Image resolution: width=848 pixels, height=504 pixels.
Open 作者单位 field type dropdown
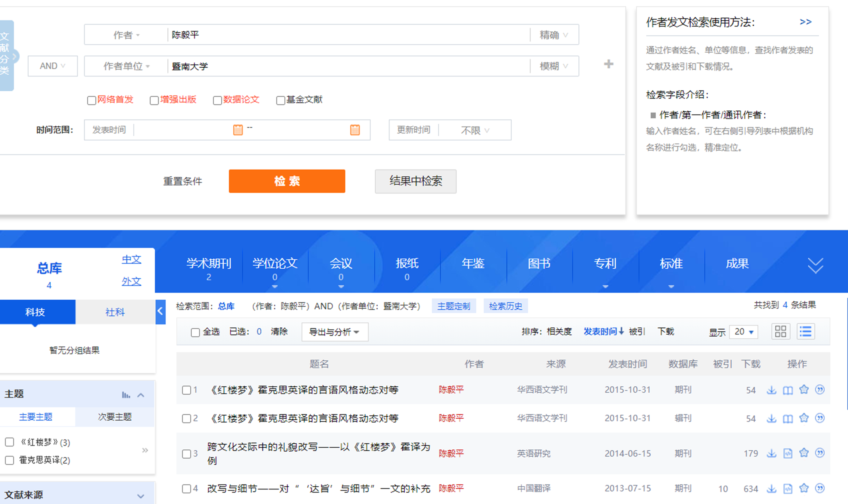(x=126, y=66)
